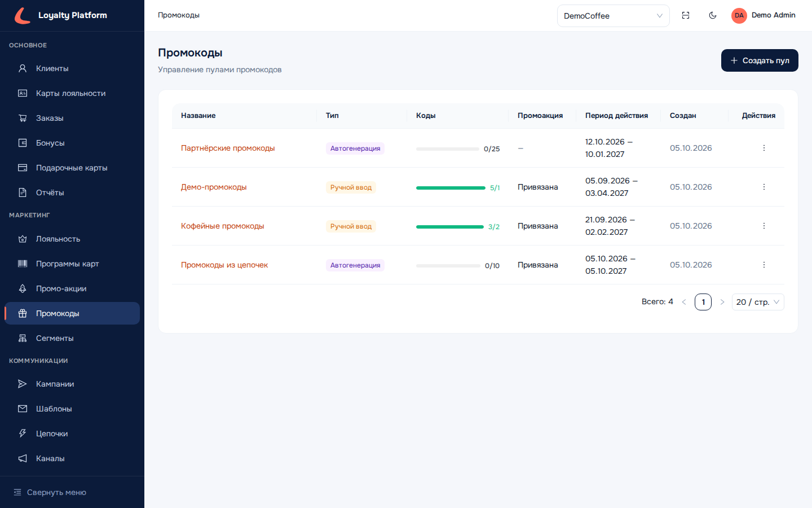Click the Автогенерация tag for Партнёрские промокоды
Image resolution: width=812 pixels, height=508 pixels.
point(355,148)
